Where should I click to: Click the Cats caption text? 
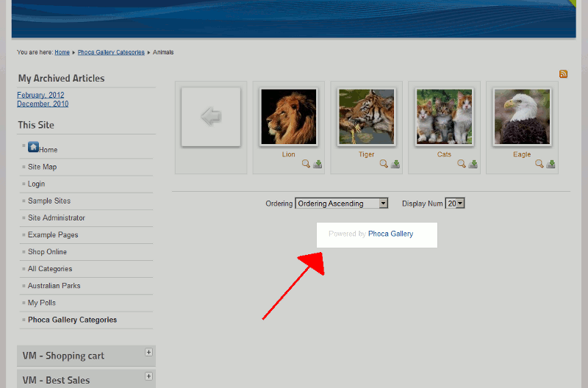[444, 154]
